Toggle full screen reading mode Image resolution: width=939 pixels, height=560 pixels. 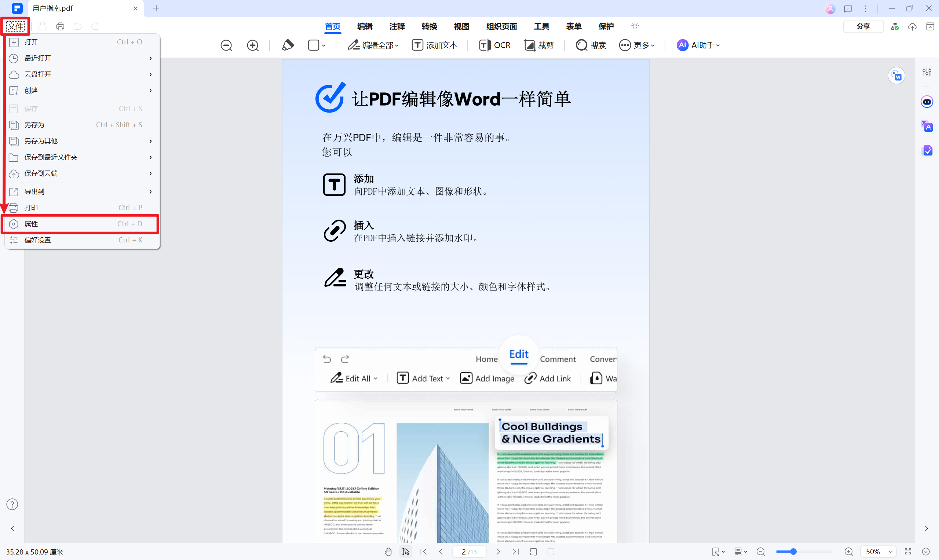point(909,551)
